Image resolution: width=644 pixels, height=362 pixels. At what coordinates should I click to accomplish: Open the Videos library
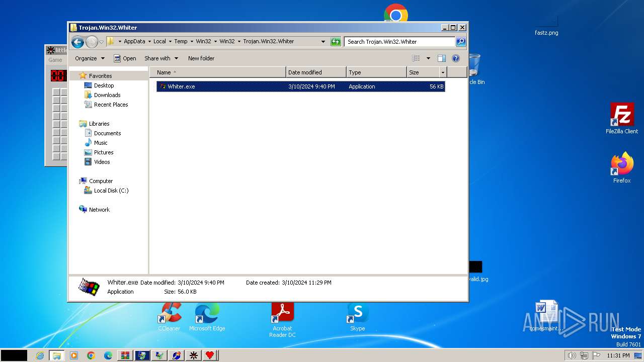click(102, 162)
